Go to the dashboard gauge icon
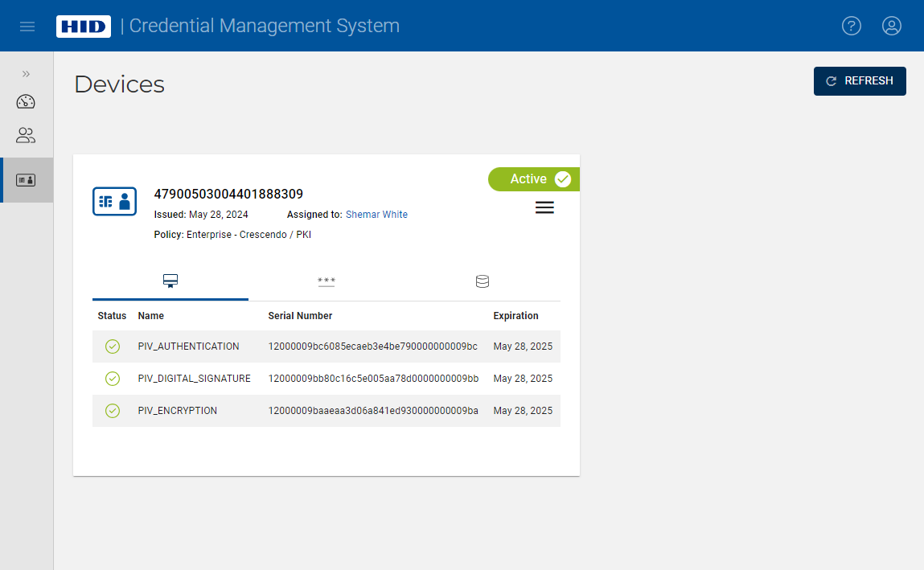Viewport: 924px width, 570px height. tap(26, 102)
